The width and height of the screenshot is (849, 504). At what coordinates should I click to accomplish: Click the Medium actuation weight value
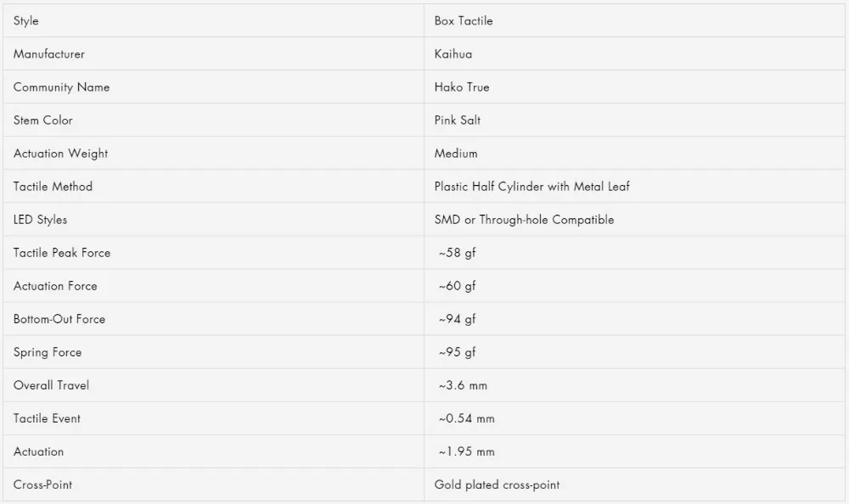456,154
